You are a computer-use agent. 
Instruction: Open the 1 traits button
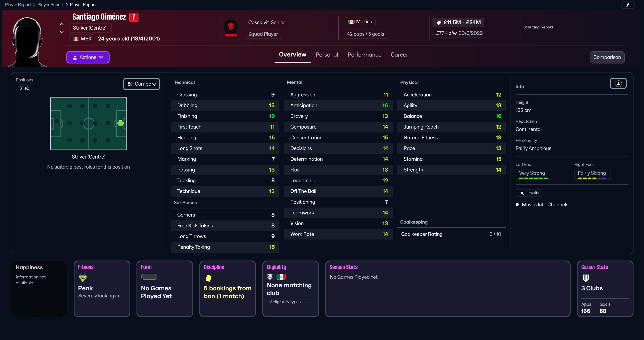point(529,193)
